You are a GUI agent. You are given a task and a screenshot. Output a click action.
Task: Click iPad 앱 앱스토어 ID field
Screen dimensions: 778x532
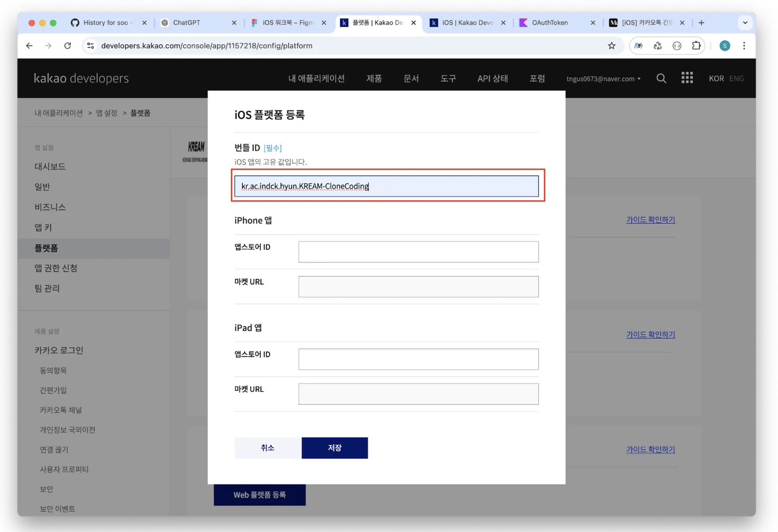(x=418, y=359)
